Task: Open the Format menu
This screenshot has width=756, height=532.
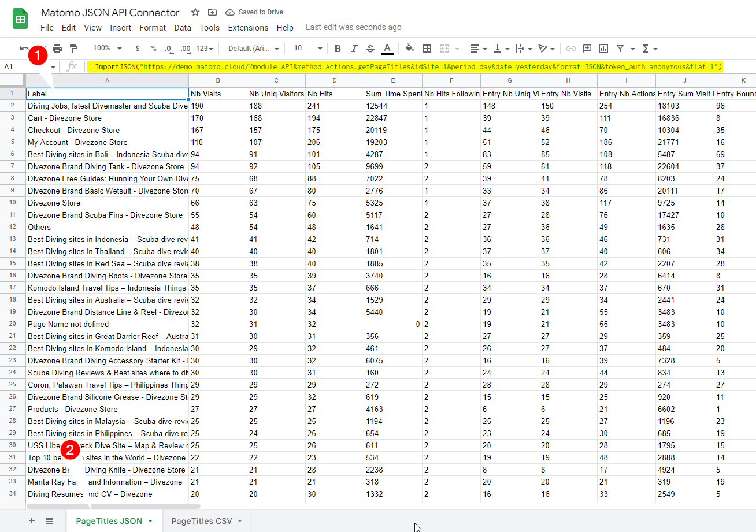Action: pyautogui.click(x=153, y=28)
